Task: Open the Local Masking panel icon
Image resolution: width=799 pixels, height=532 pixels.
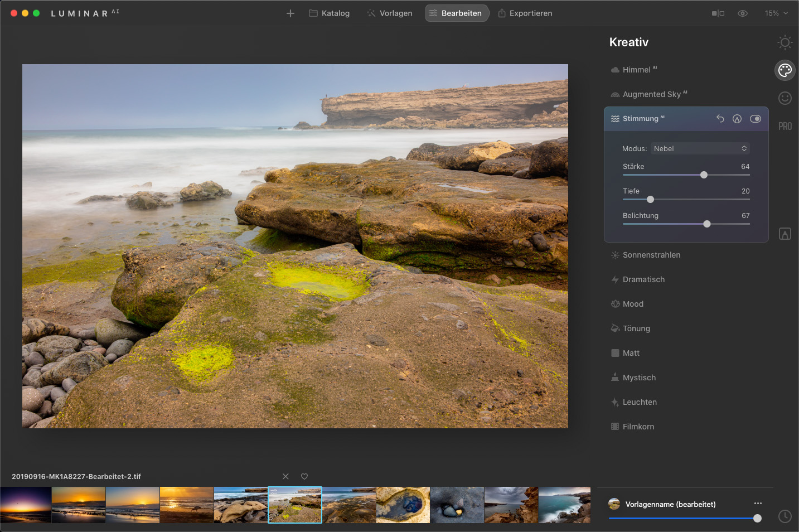Action: coord(785,234)
